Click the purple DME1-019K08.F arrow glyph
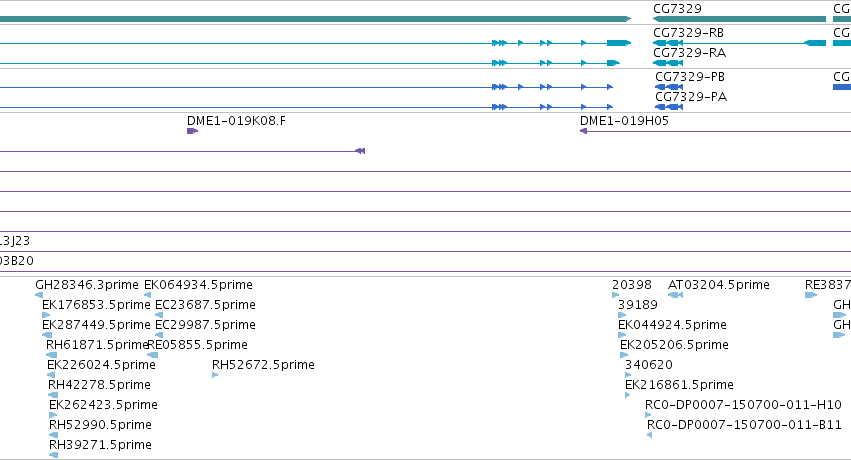This screenshot has height=460, width=851. (192, 131)
